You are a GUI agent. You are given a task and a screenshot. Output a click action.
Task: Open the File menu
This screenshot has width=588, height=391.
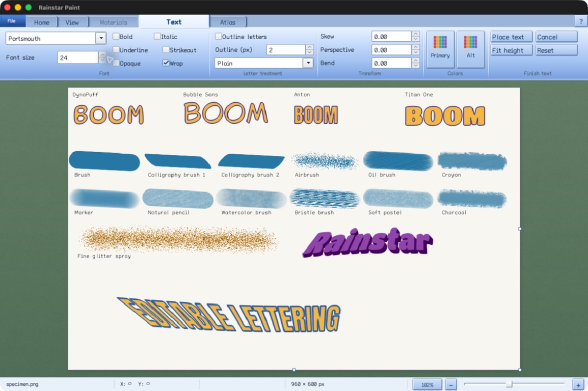(x=12, y=21)
